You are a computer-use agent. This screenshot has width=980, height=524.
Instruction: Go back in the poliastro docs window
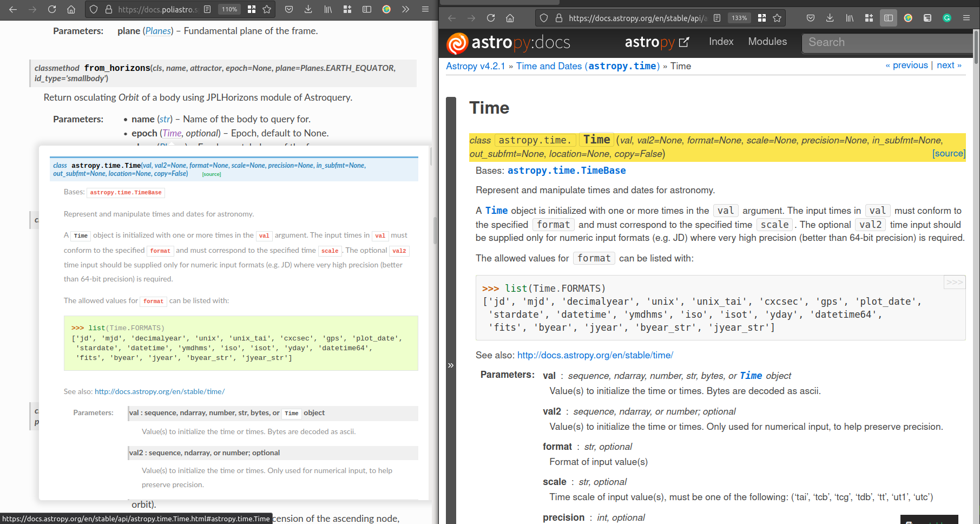(x=13, y=9)
